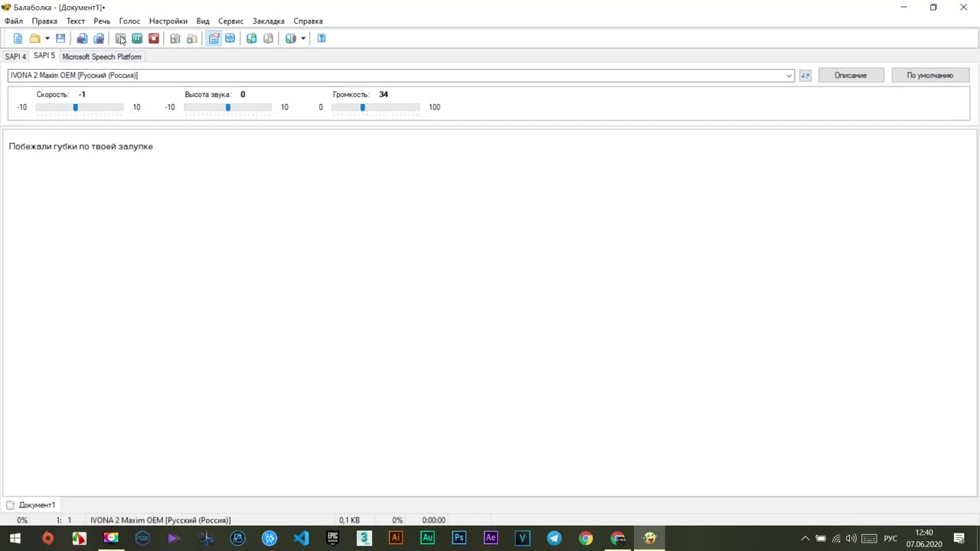Select the Документ1 tab at the bottom
The height and width of the screenshot is (551, 980).
pos(37,505)
